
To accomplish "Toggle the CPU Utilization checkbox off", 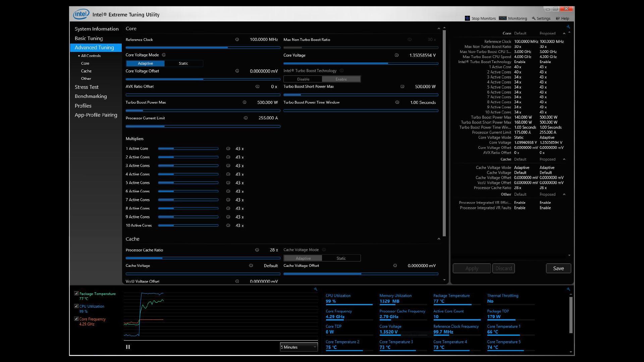I will tap(76, 306).
